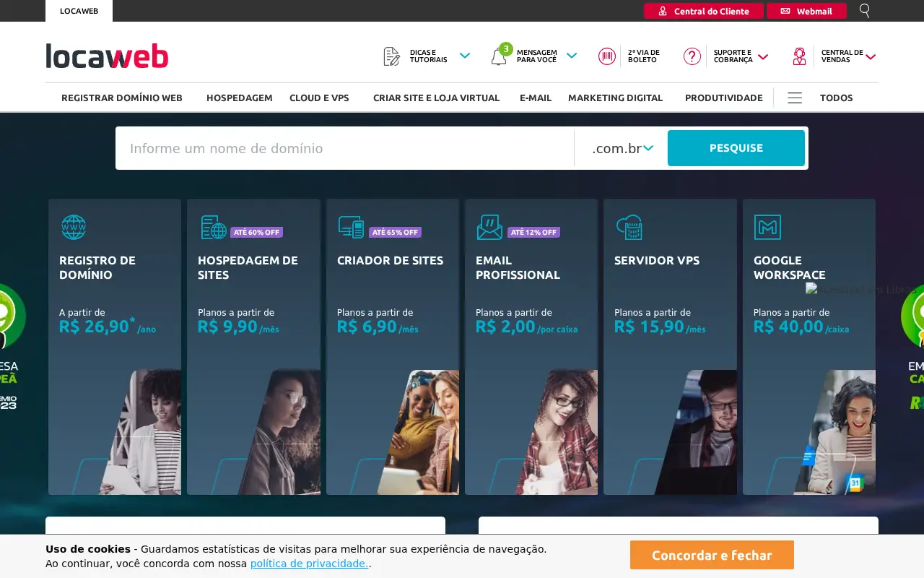The height and width of the screenshot is (578, 924).
Task: Open the hamburger menu icon
Action: (x=795, y=98)
